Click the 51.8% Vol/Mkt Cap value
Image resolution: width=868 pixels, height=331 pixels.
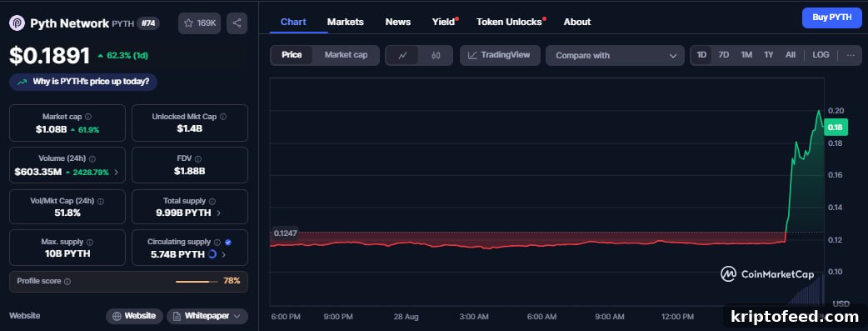[x=67, y=213]
